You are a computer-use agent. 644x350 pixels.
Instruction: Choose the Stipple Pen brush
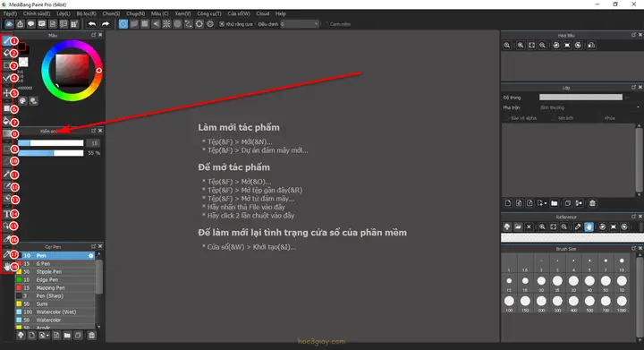click(55, 271)
